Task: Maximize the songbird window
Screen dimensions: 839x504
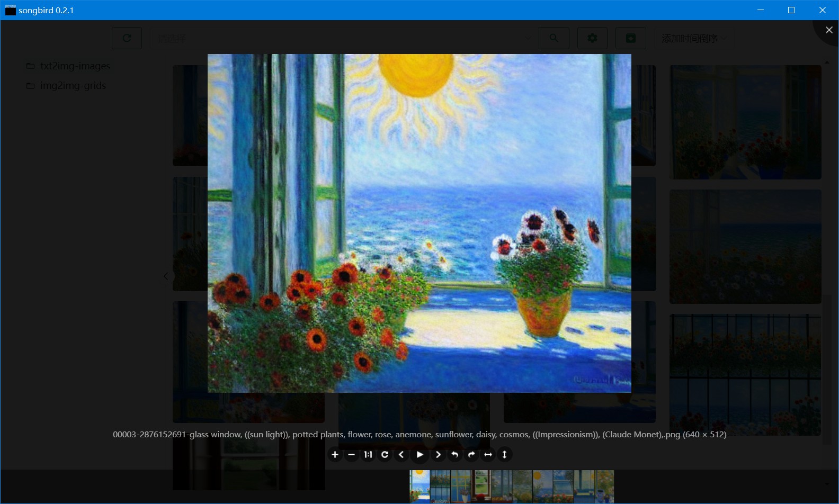Action: point(791,10)
